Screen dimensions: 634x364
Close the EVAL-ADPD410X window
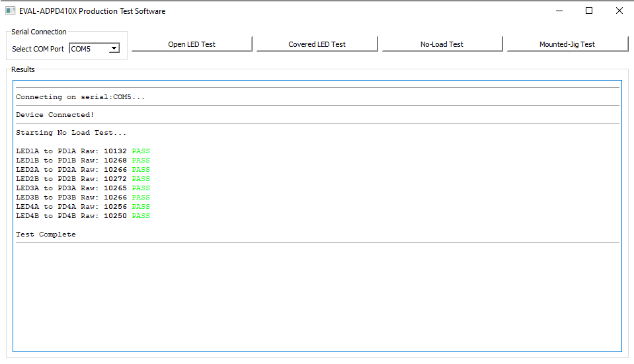coord(619,11)
